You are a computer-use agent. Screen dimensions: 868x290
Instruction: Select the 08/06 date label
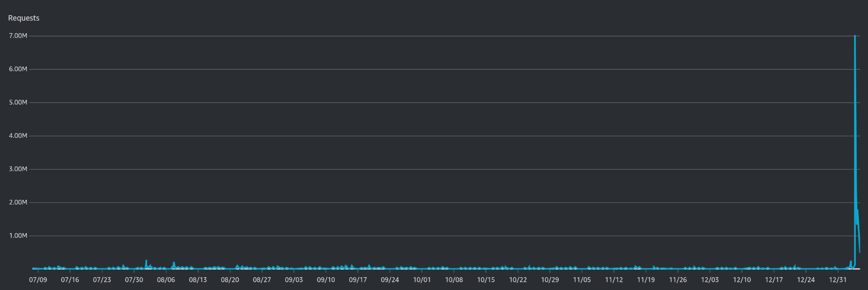pos(166,280)
